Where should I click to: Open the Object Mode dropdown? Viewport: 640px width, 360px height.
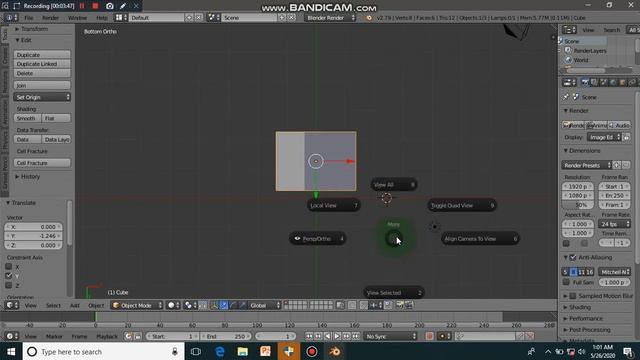(x=137, y=305)
